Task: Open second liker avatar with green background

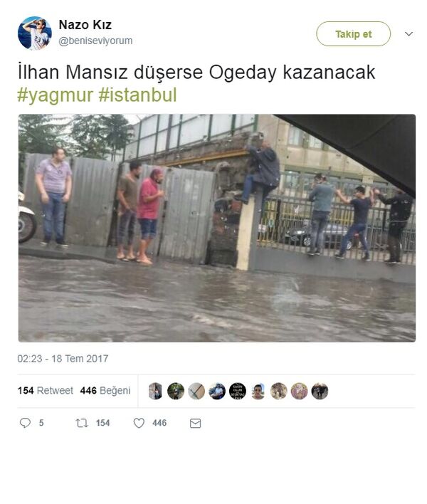Action: click(176, 392)
